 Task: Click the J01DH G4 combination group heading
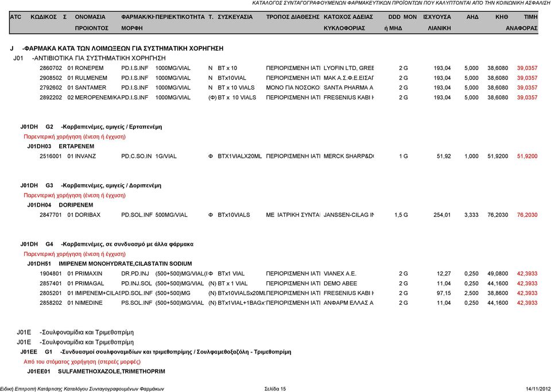(x=107, y=244)
